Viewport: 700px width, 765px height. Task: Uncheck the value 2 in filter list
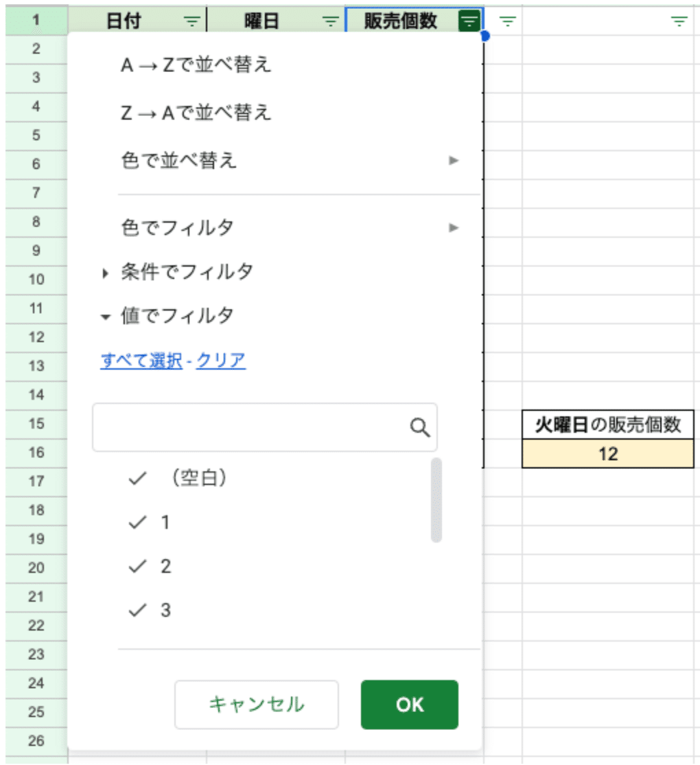138,567
